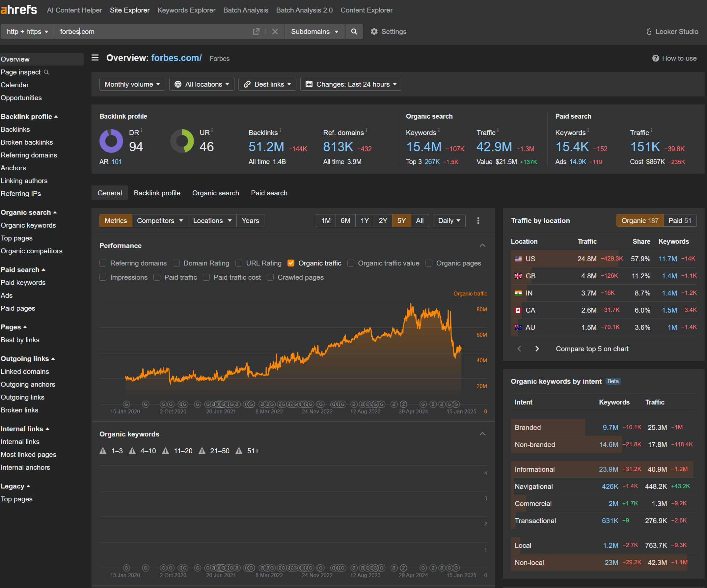This screenshot has height=588, width=707.
Task: Click US flag icon in location table
Action: click(518, 259)
